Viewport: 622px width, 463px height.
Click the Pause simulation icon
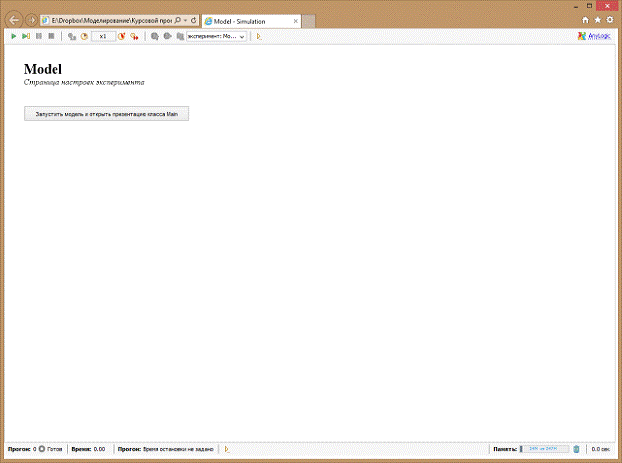[x=38, y=36]
